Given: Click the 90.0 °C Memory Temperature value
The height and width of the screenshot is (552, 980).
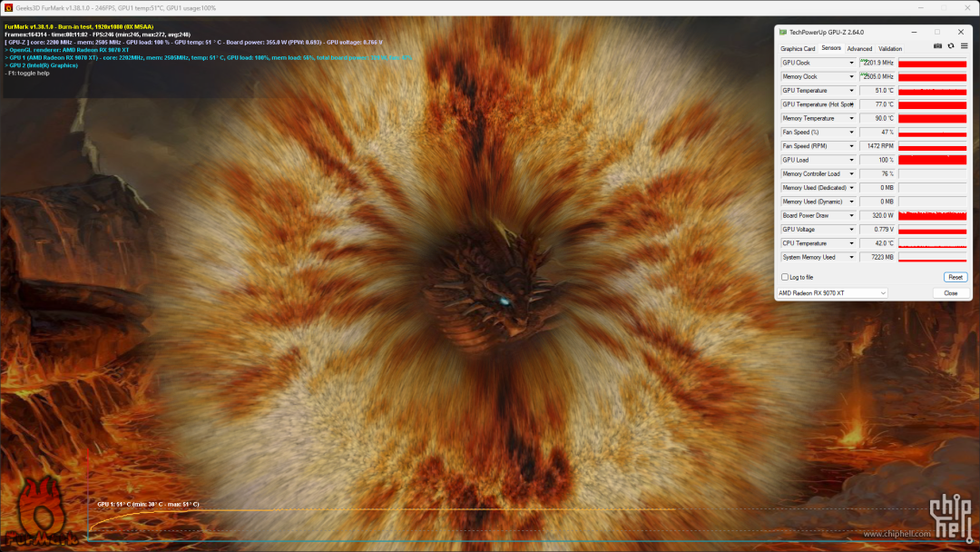Looking at the screenshot, I should pos(877,118).
